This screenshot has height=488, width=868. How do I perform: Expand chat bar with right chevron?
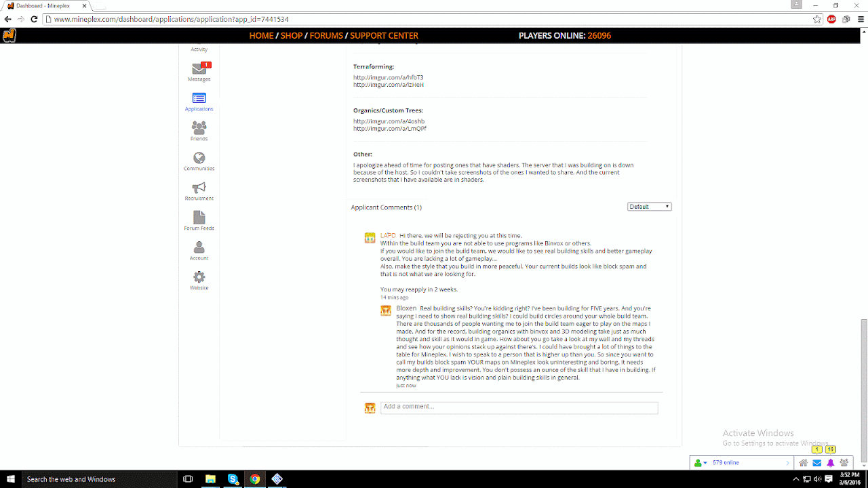788,463
